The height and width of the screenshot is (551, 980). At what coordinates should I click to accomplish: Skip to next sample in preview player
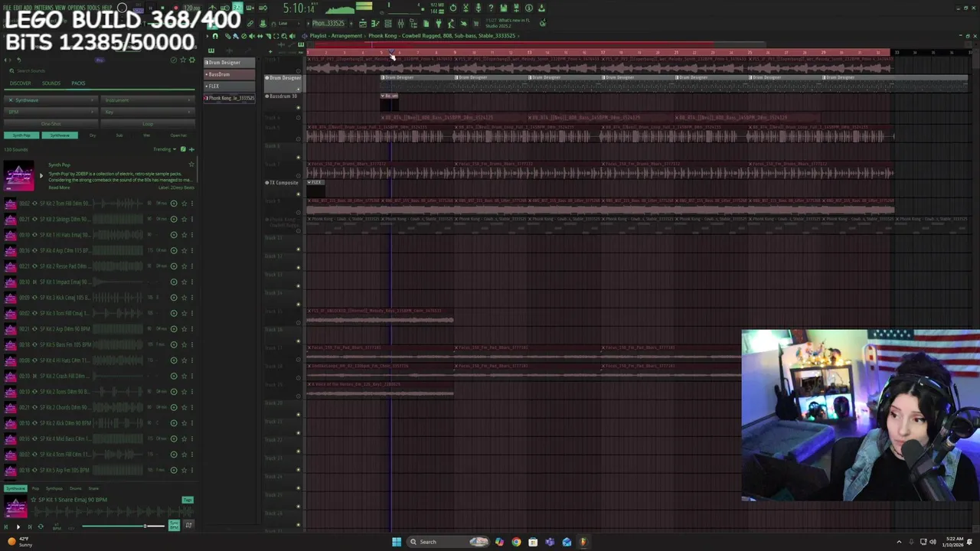(30, 527)
